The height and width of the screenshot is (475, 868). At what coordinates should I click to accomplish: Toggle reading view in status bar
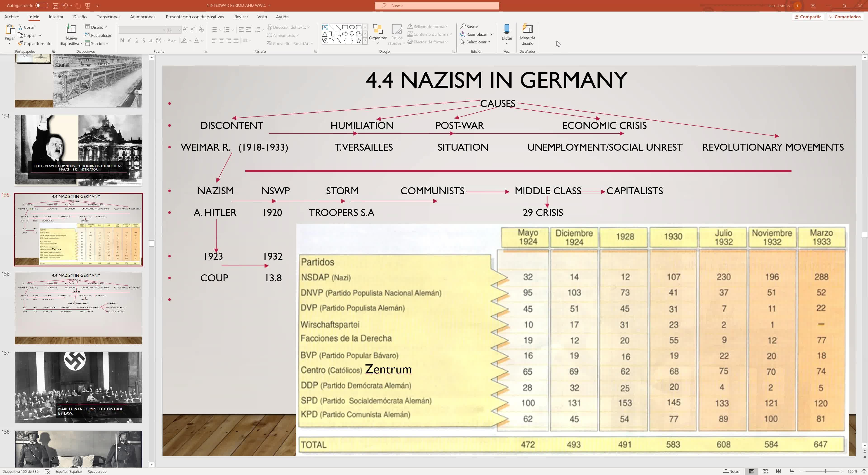[778, 471]
